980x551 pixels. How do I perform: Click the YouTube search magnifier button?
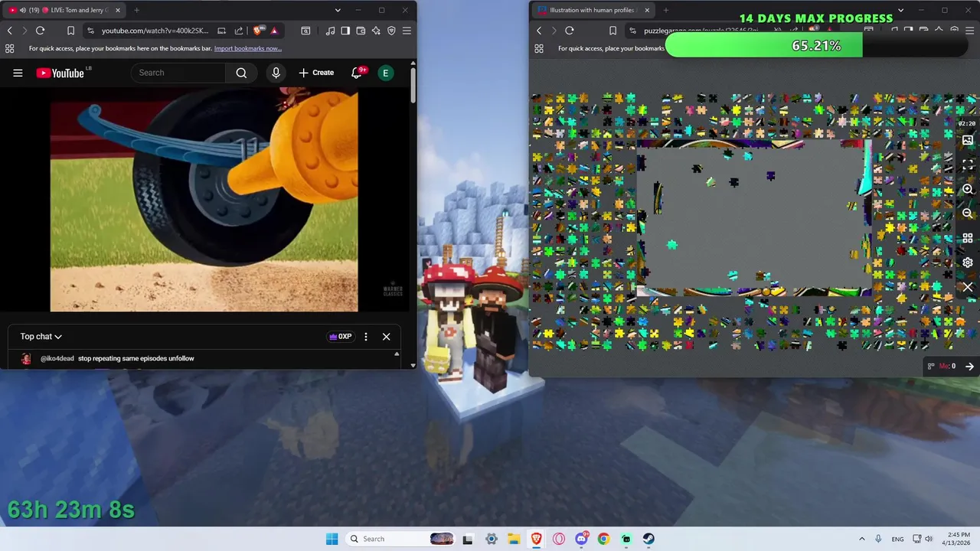pyautogui.click(x=241, y=73)
